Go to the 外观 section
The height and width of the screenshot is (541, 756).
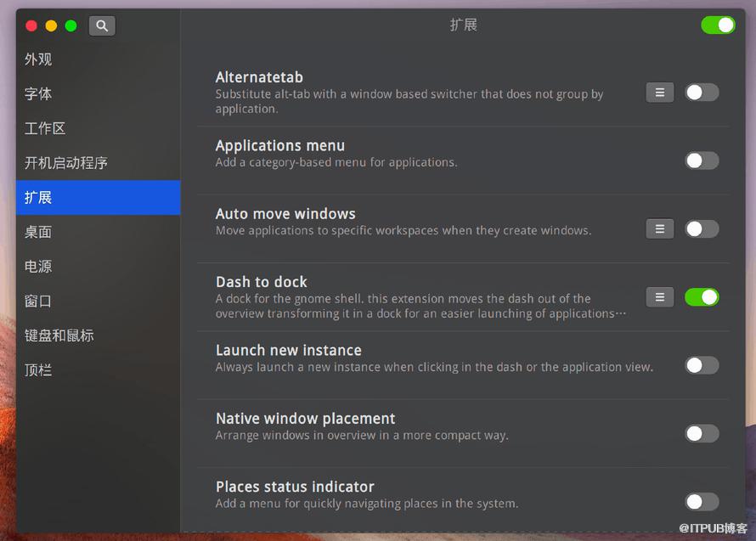(99, 59)
